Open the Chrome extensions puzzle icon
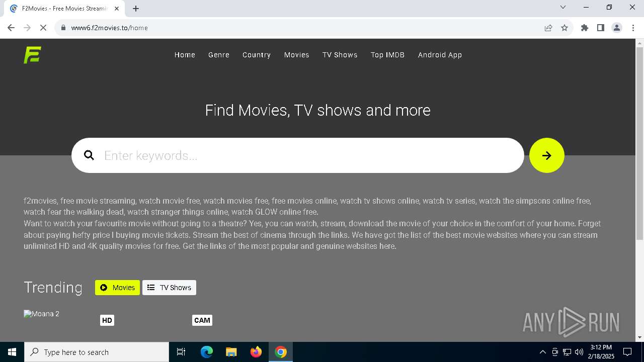This screenshot has height=362, width=644. click(585, 28)
